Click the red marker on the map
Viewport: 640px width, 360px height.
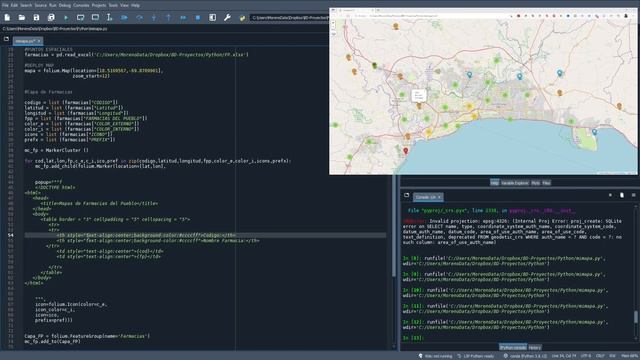[x=405, y=151]
